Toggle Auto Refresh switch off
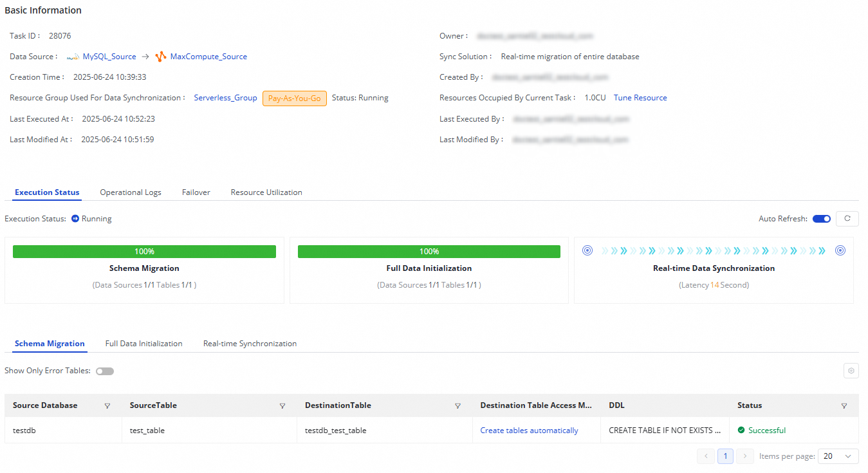 [x=822, y=219]
